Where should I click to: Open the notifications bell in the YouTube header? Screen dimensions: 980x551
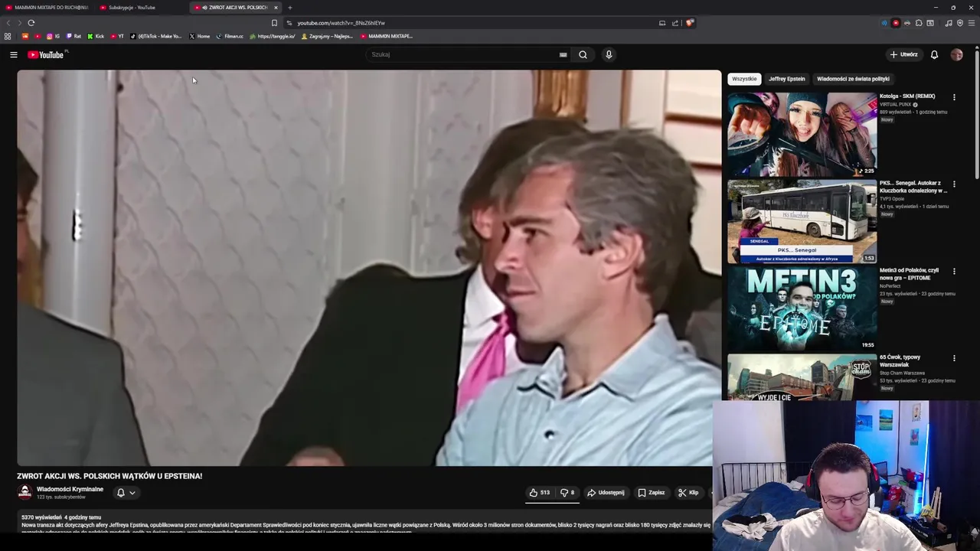coord(934,54)
